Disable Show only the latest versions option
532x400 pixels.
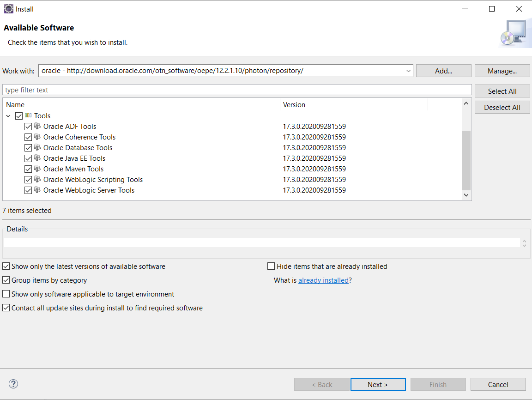point(6,267)
